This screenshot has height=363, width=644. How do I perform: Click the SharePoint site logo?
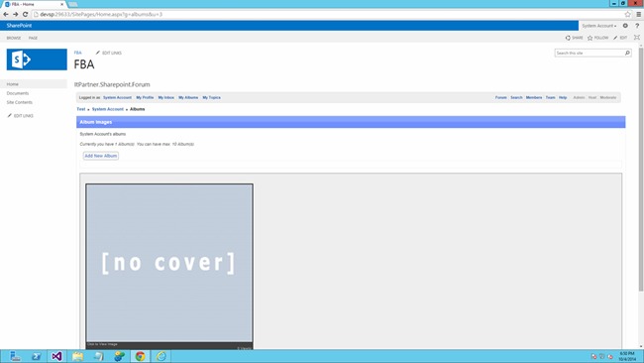tap(37, 60)
